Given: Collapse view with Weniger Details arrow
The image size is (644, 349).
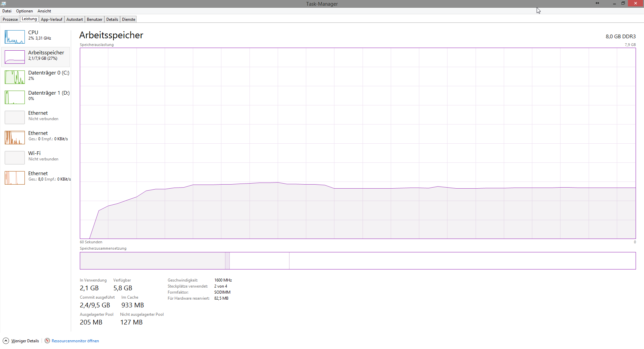Looking at the screenshot, I should pos(6,341).
